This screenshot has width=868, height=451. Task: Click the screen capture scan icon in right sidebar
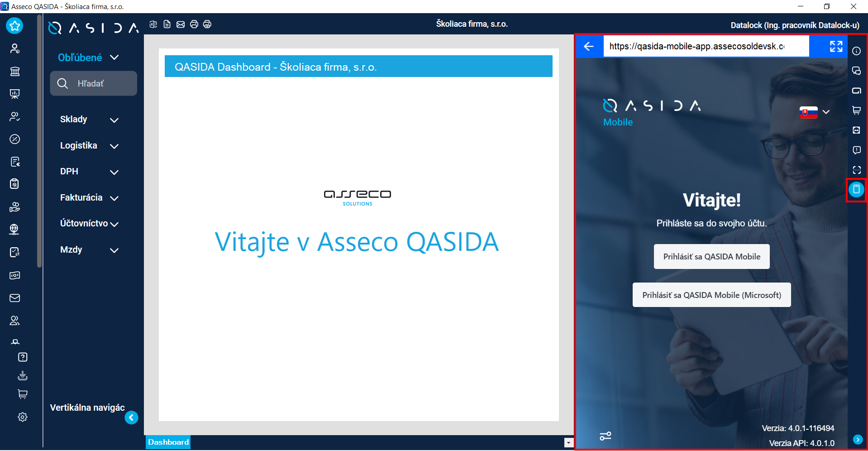[x=857, y=170]
